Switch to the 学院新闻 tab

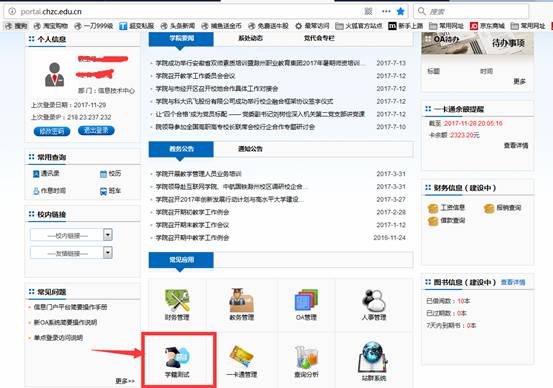click(181, 38)
